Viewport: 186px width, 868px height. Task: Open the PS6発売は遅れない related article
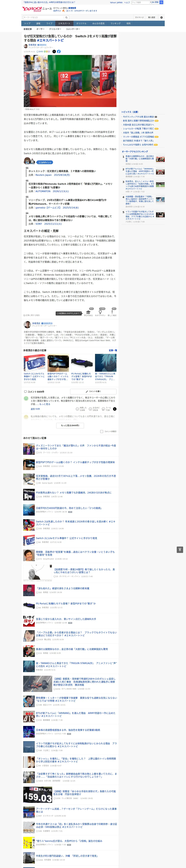coord(74,493)
